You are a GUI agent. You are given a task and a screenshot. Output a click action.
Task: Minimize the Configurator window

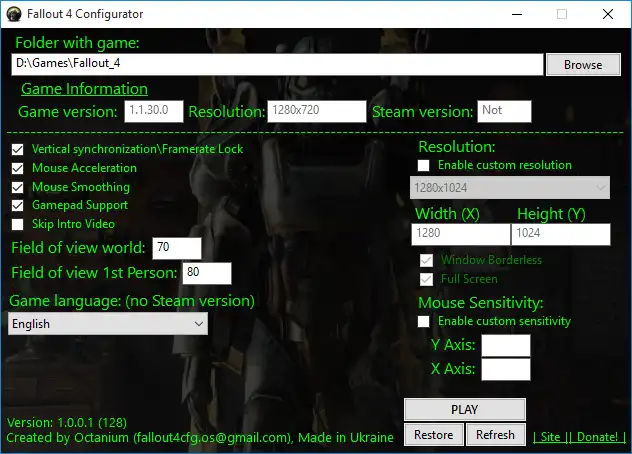[x=517, y=14]
